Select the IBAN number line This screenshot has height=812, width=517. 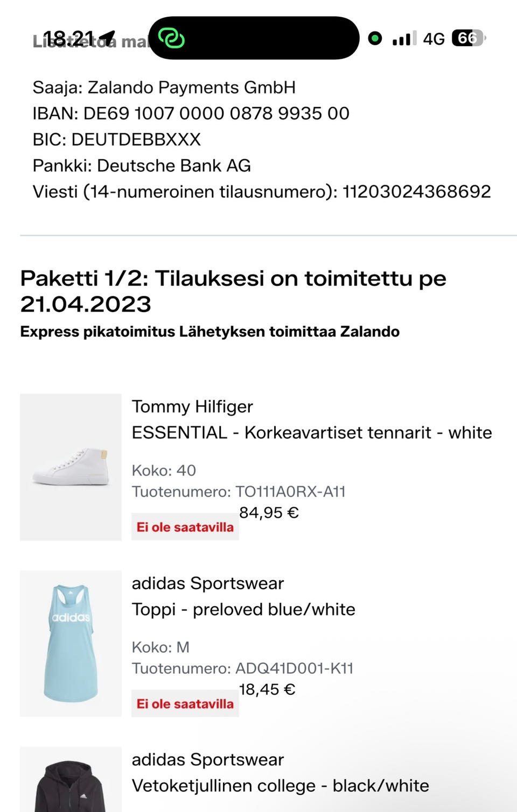(191, 114)
